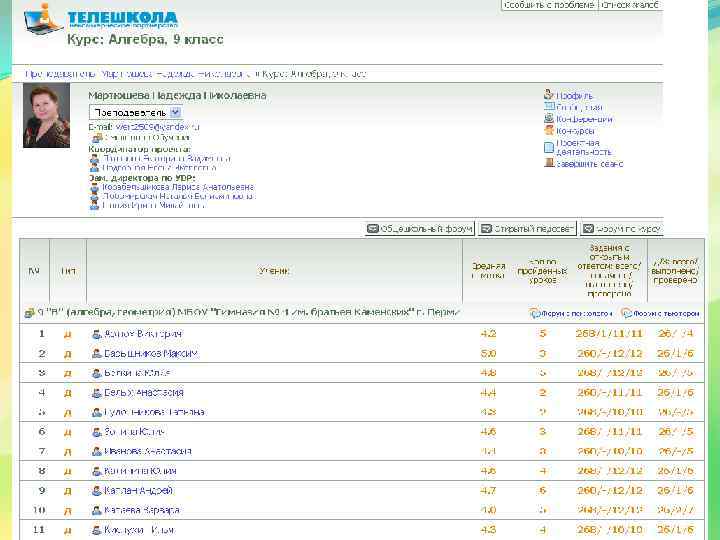The height and width of the screenshot is (540, 720).
Task: Click the teacher's e-mail address link
Action: (158, 127)
